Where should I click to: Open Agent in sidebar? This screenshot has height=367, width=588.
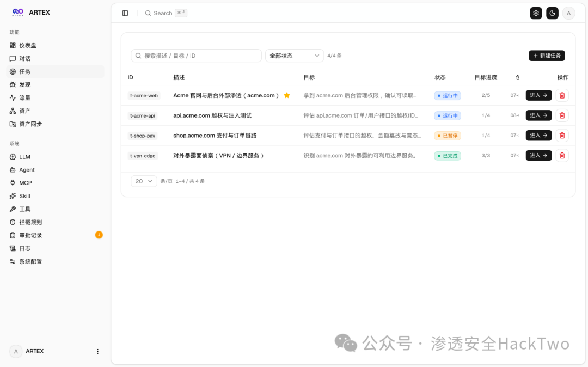tap(55, 170)
